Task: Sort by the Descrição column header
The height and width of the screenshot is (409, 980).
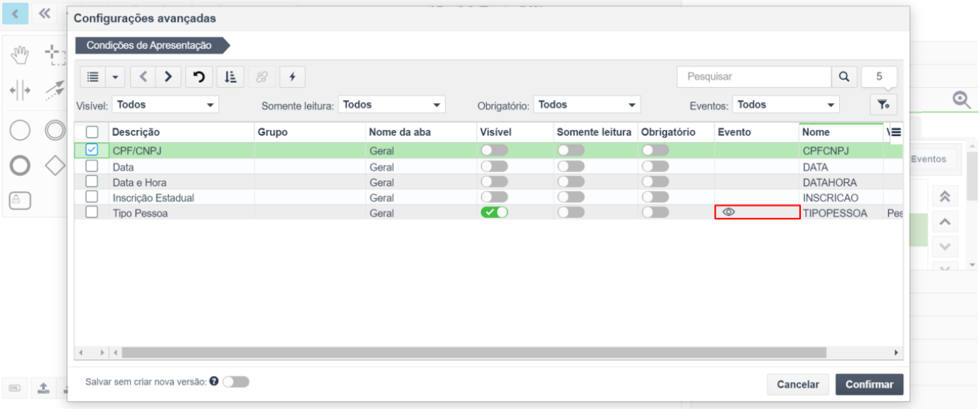Action: point(136,132)
